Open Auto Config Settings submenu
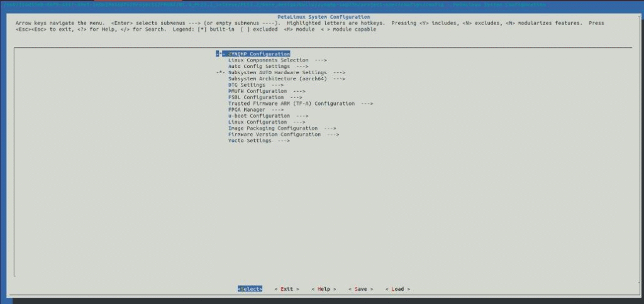This screenshot has width=644, height=304. pos(268,66)
